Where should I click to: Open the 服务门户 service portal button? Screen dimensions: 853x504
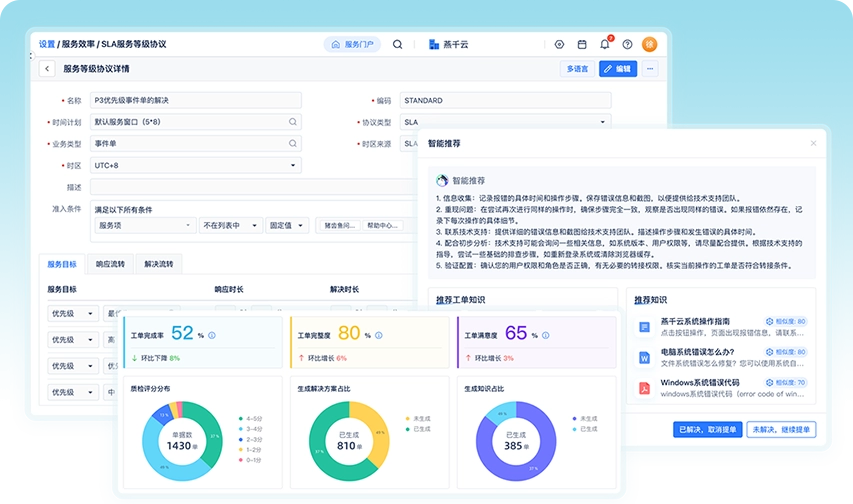tap(353, 45)
